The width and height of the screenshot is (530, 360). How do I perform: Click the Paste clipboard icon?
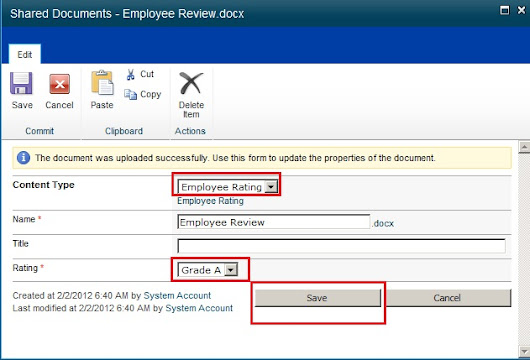tap(102, 83)
